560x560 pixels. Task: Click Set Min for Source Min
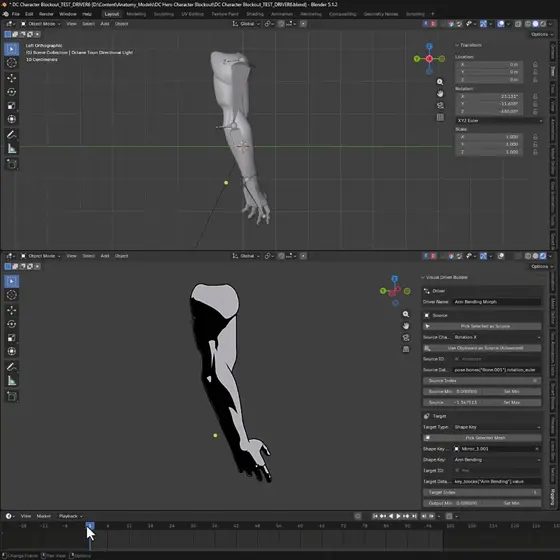click(511, 391)
